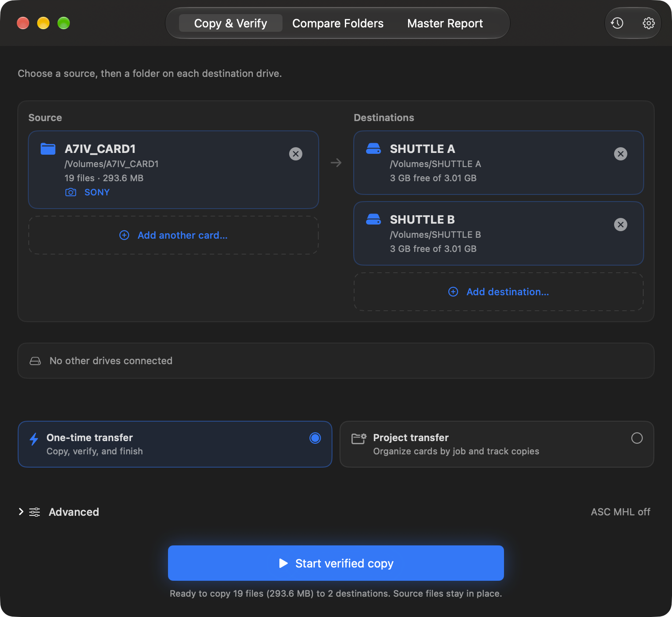Viewport: 672px width, 617px height.
Task: Click Organize cards by job description
Action: pyautogui.click(x=456, y=451)
